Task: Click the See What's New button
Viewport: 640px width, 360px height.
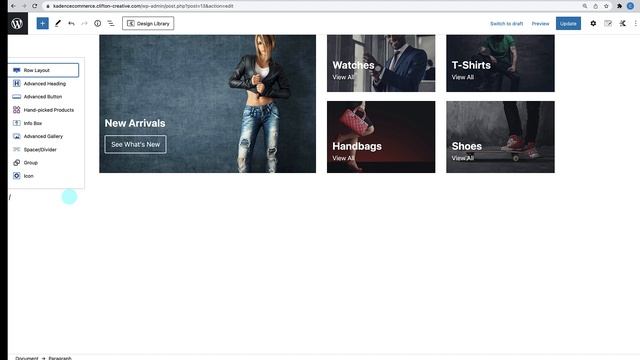Action: (x=136, y=144)
